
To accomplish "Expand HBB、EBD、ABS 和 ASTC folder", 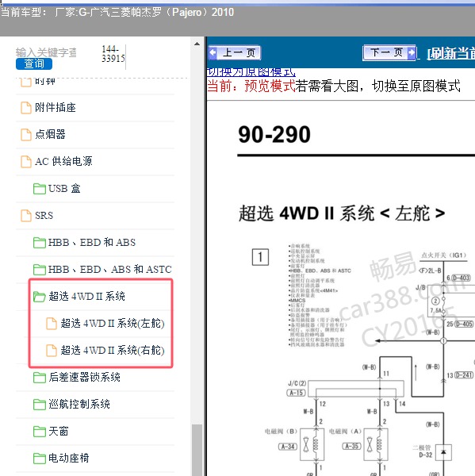I will (110, 269).
